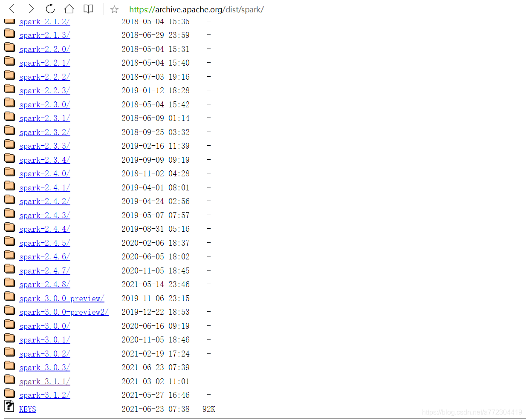Open the spark-2.3.2/ directory link
Screen dimensions: 526x420
45,132
